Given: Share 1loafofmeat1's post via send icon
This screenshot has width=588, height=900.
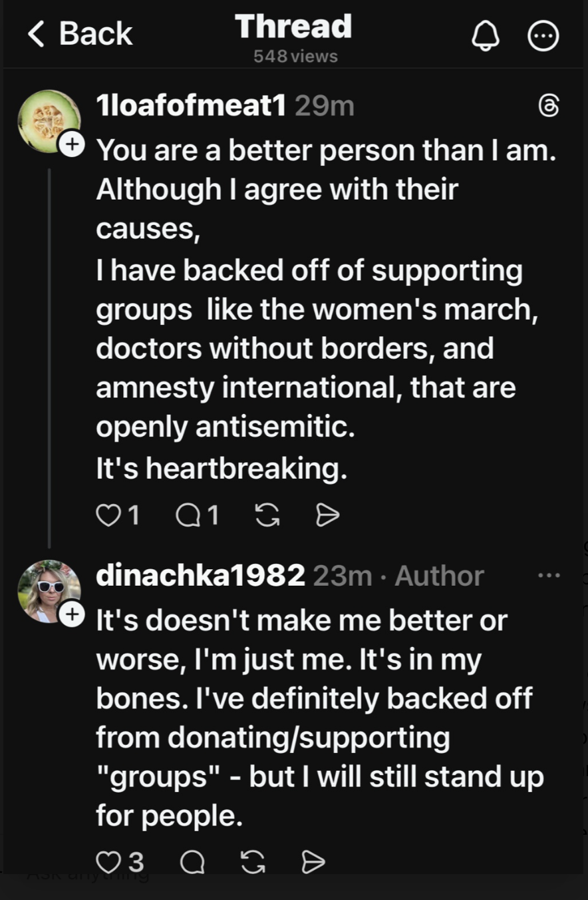Looking at the screenshot, I should [327, 515].
